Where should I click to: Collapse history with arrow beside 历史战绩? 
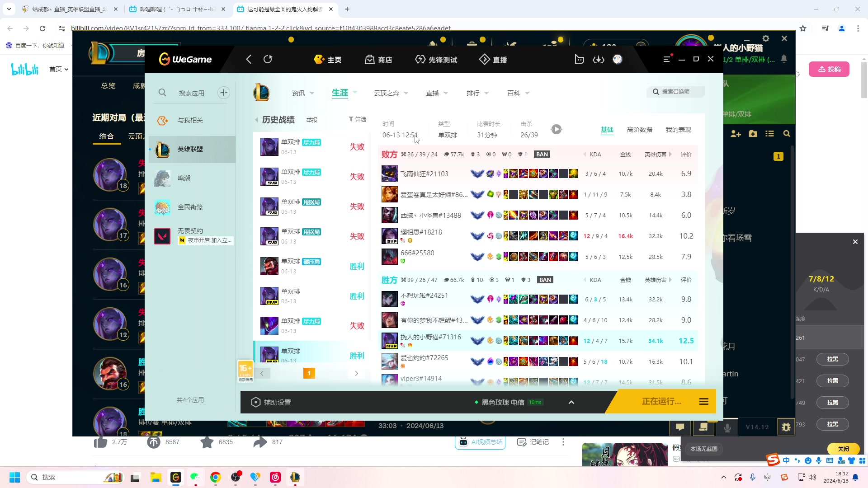pyautogui.click(x=256, y=120)
